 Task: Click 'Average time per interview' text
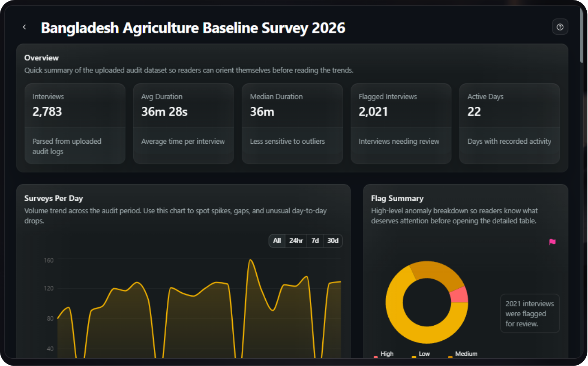coord(183,141)
